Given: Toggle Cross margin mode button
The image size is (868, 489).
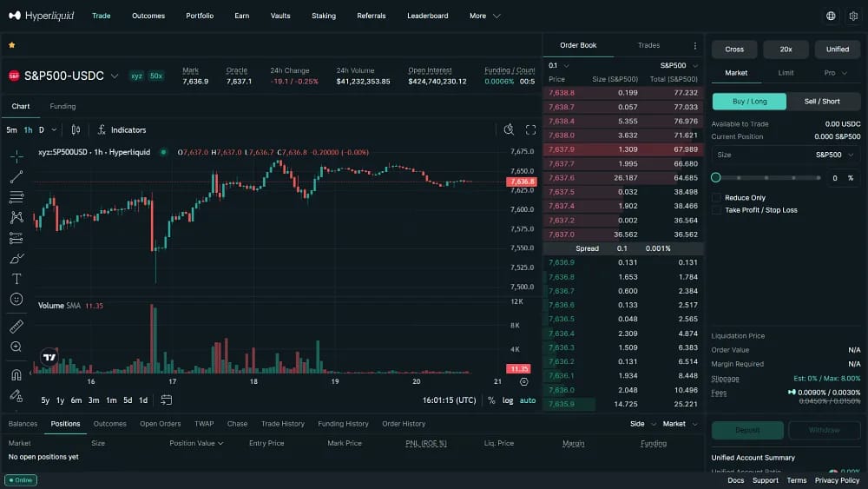Looking at the screenshot, I should (734, 50).
